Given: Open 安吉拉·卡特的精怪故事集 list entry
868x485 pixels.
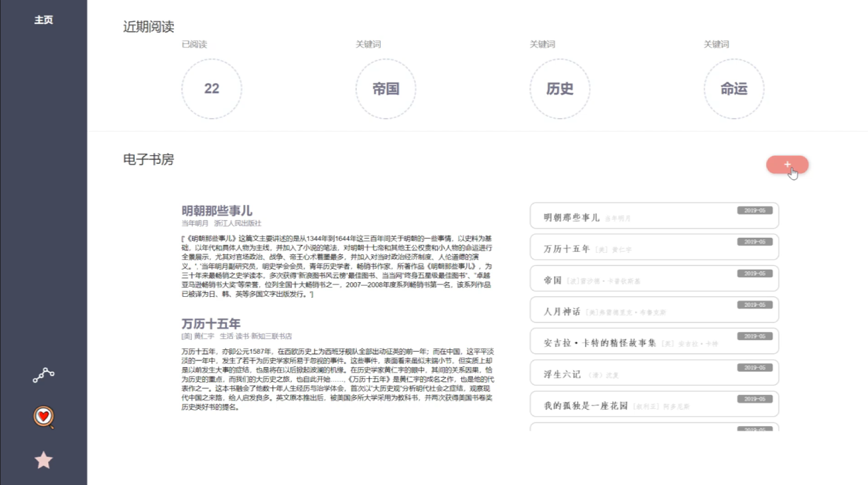Looking at the screenshot, I should point(654,342).
